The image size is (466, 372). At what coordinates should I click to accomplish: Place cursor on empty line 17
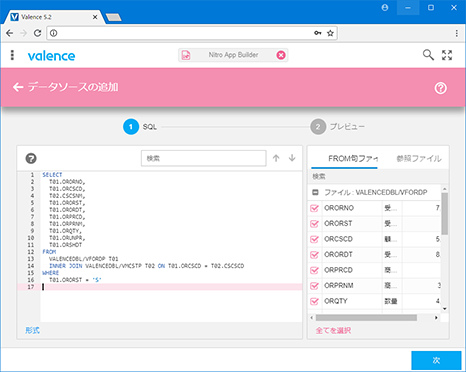coord(171,287)
